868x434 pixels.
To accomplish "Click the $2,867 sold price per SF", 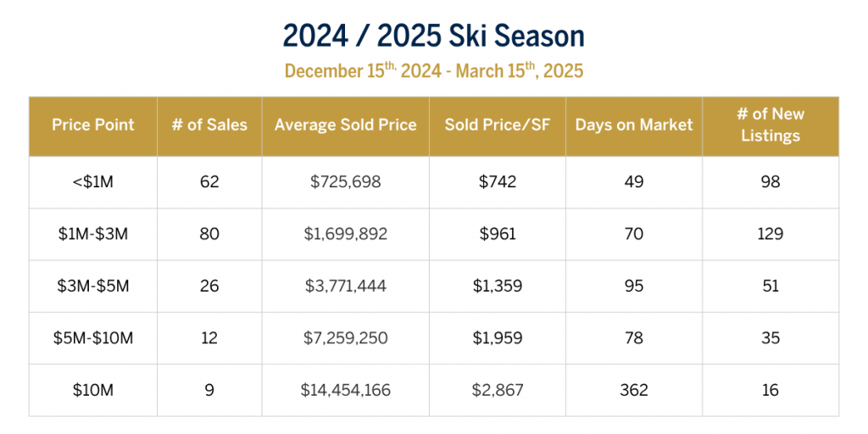I will coord(497,390).
